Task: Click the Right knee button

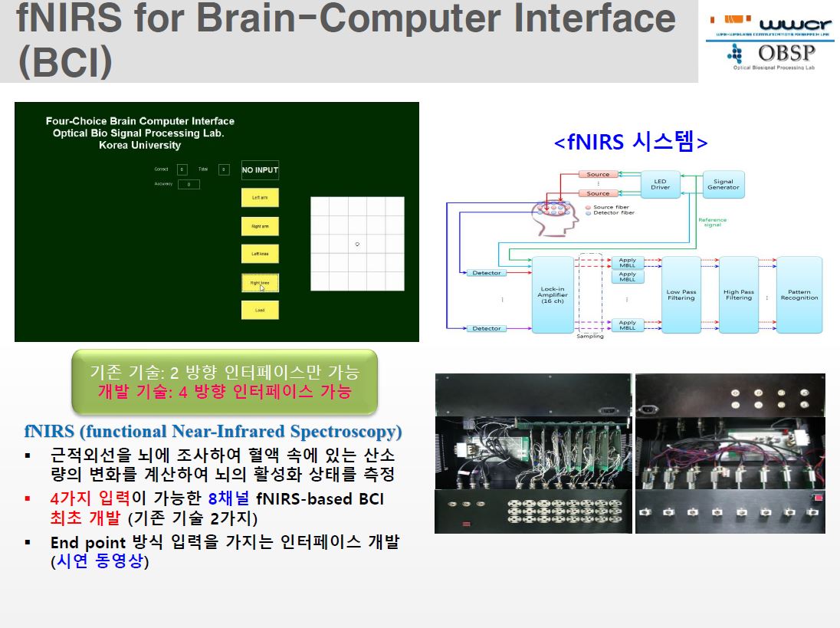Action: click(x=260, y=282)
